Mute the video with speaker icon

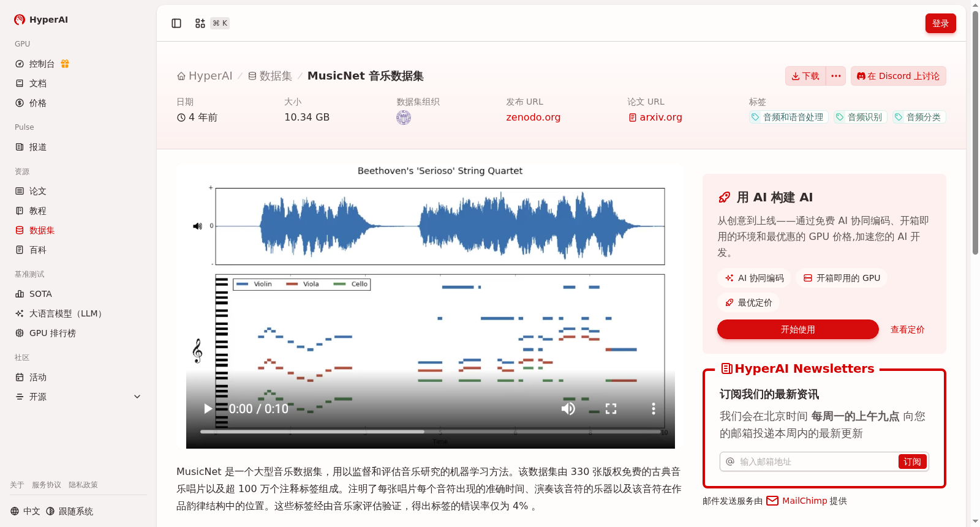click(x=568, y=409)
